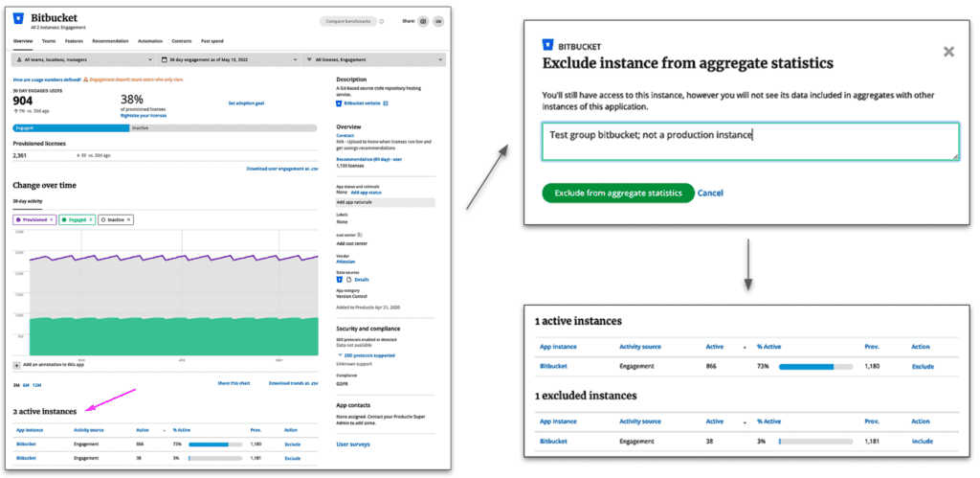
Task: Open the All teams, locations, managers dropdown
Action: coord(84,60)
